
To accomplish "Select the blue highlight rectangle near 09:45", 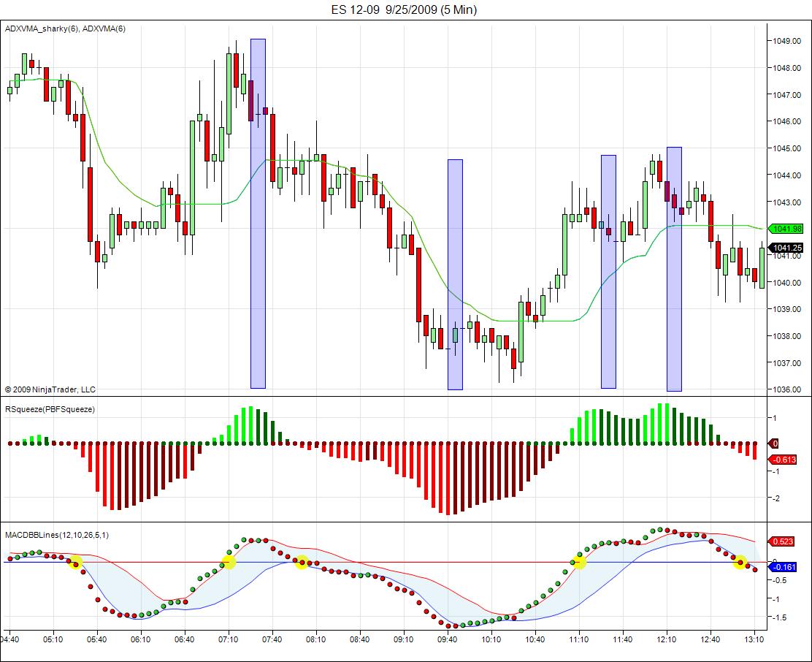I will 455,275.
